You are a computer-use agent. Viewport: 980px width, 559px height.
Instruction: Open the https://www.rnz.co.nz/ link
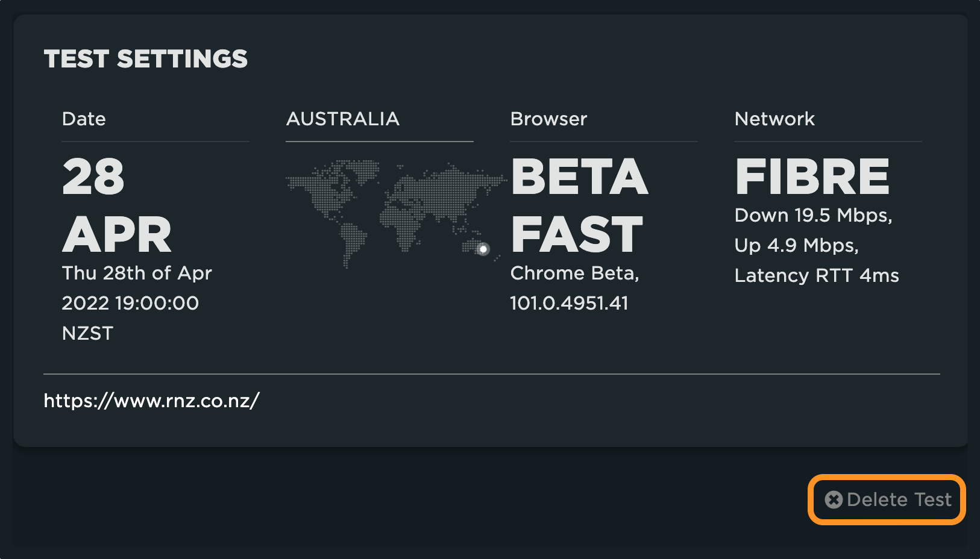pyautogui.click(x=151, y=401)
